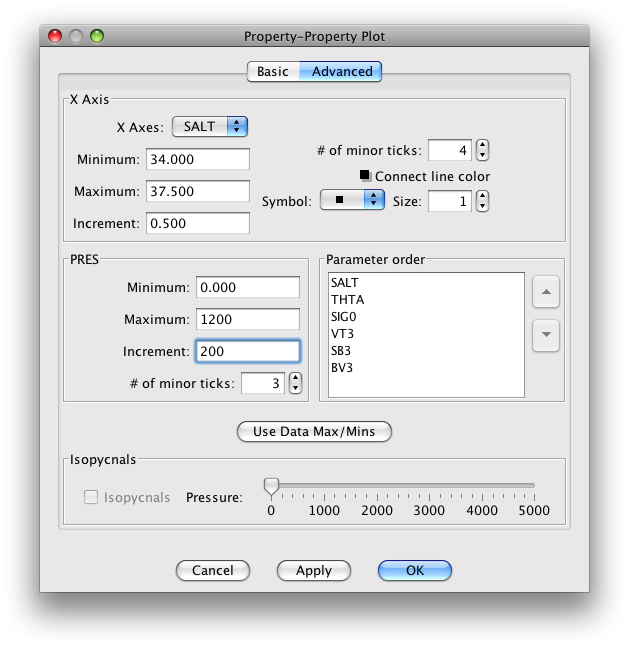This screenshot has width=629, height=647.
Task: Open the Symbol dropdown
Action: (x=352, y=200)
